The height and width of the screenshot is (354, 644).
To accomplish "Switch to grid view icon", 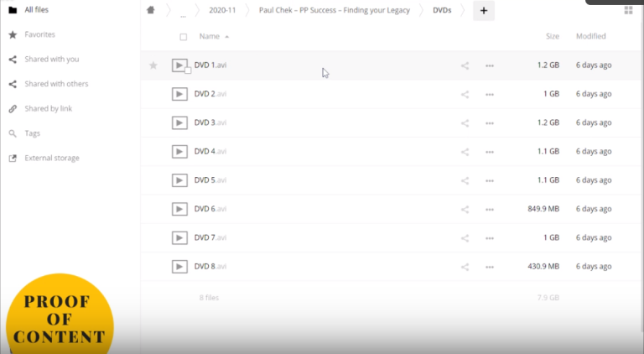I will pyautogui.click(x=628, y=10).
